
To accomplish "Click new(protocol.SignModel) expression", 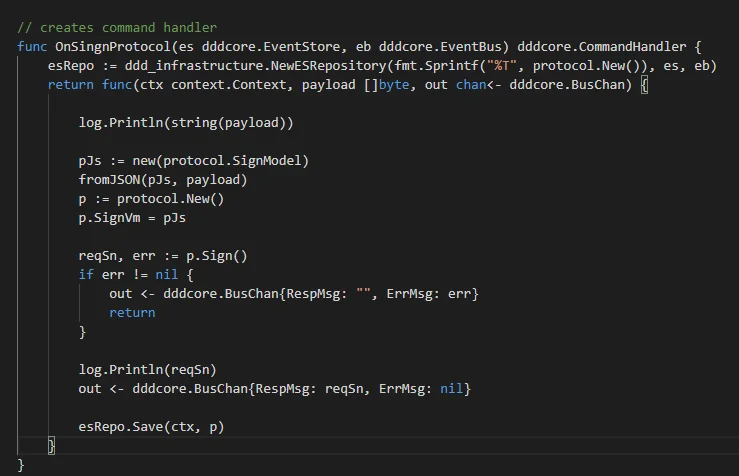I will (x=221, y=161).
